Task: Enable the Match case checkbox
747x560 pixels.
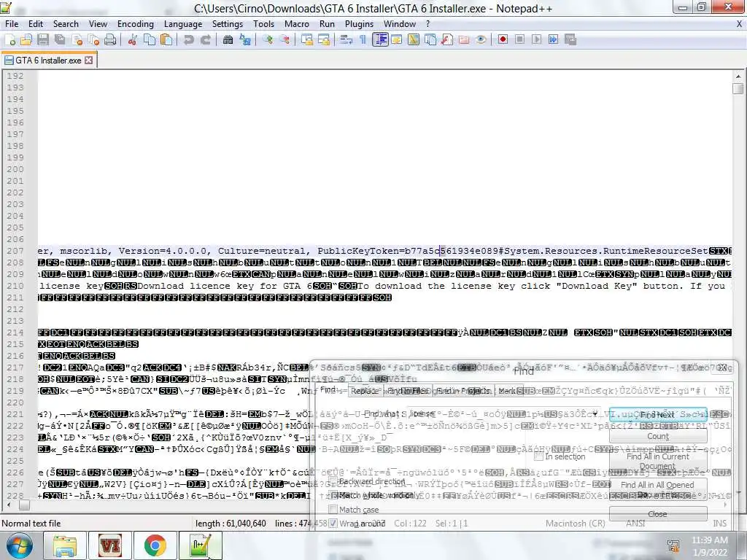Action: click(333, 510)
